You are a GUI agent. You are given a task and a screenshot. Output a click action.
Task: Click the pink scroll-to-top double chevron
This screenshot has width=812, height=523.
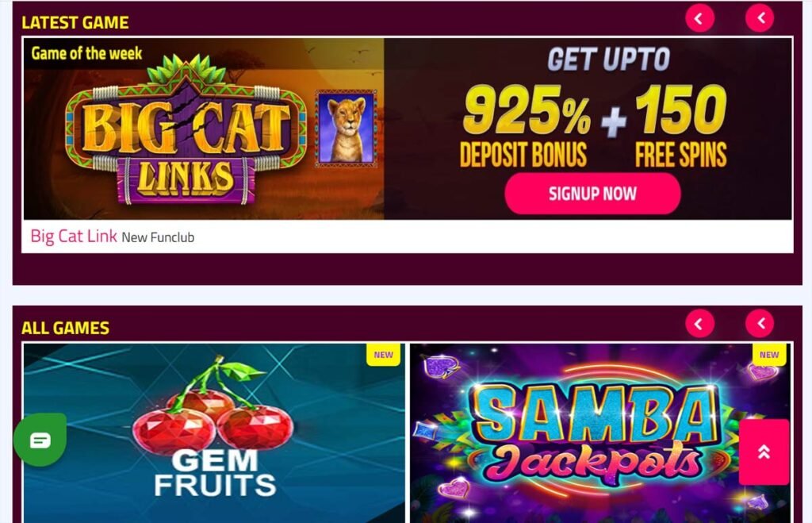pos(764,452)
